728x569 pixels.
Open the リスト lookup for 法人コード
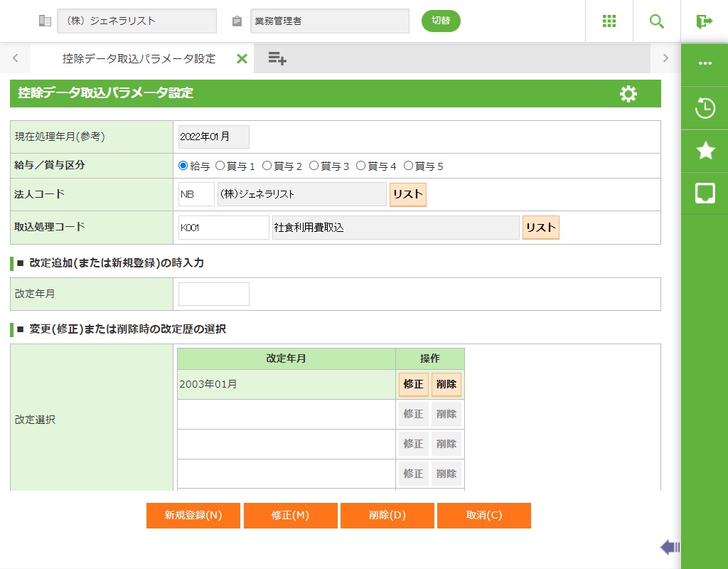(x=407, y=194)
